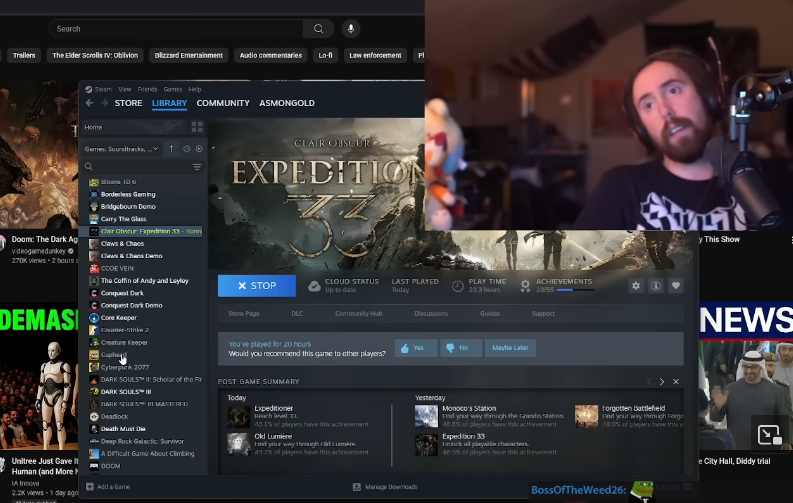The height and width of the screenshot is (503, 793).
Task: Click the Manage Downloads icon
Action: click(356, 486)
